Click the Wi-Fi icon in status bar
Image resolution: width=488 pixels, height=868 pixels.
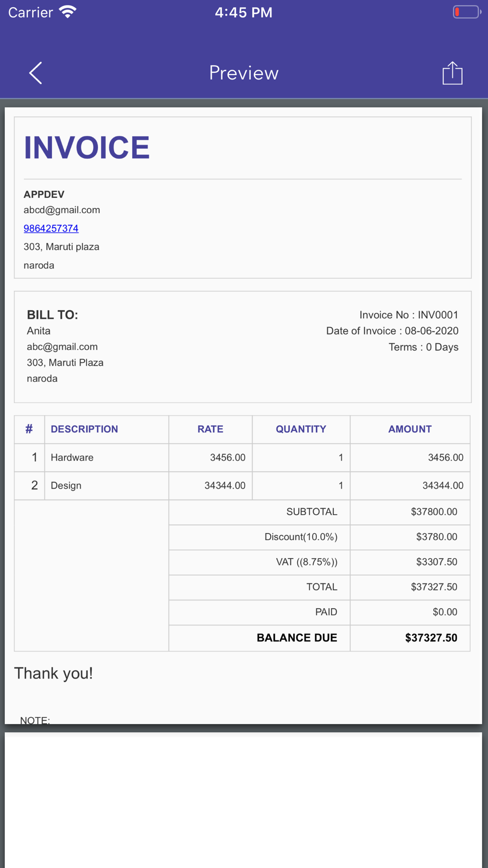click(x=68, y=12)
